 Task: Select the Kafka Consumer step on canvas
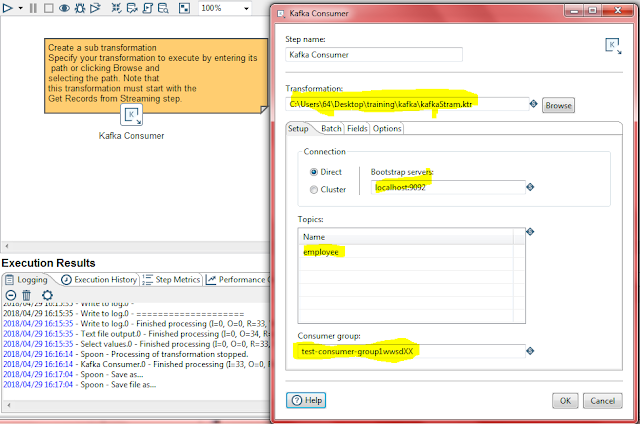(131, 115)
